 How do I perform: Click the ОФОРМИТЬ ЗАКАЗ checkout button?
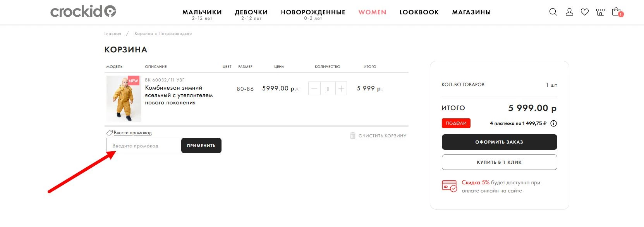pos(499,142)
